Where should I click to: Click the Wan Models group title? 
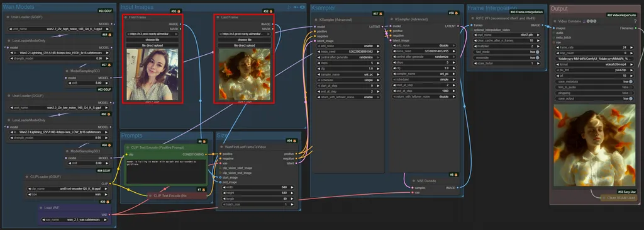click(x=18, y=7)
